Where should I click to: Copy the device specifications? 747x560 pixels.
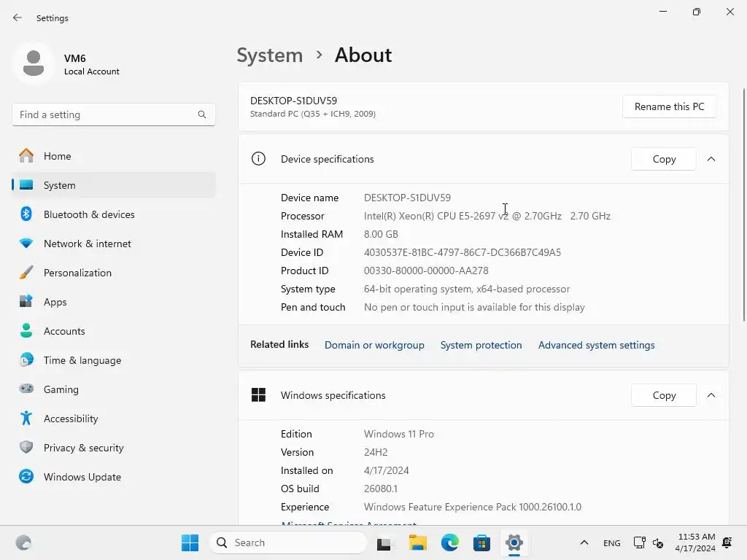[x=664, y=159]
